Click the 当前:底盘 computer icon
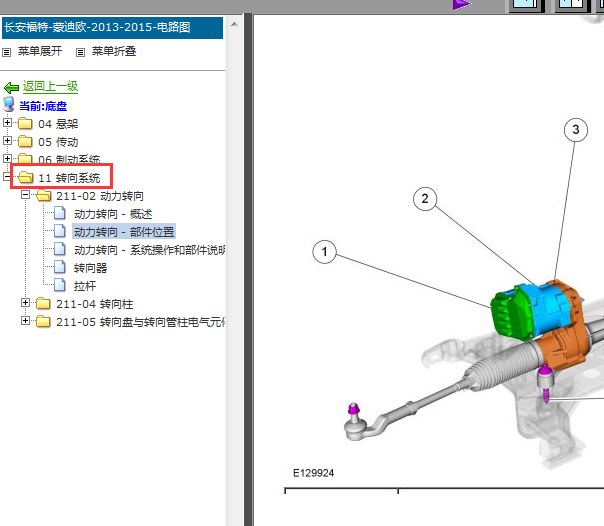 pyautogui.click(x=10, y=105)
